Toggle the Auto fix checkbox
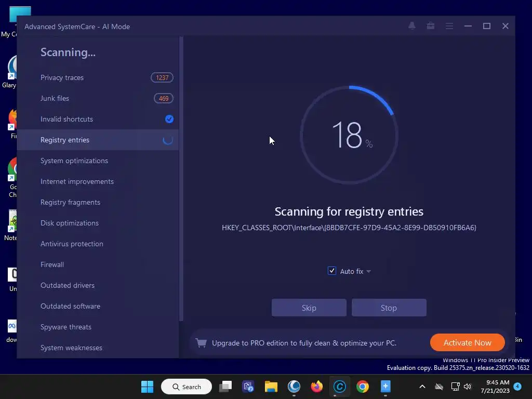Image resolution: width=532 pixels, height=399 pixels. click(332, 271)
